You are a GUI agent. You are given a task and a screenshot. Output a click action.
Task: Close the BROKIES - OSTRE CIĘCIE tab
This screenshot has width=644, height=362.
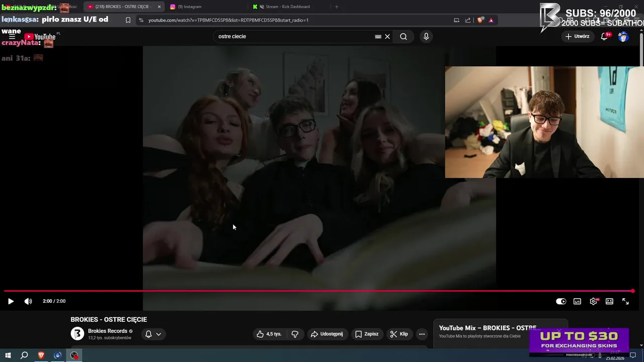click(159, 7)
